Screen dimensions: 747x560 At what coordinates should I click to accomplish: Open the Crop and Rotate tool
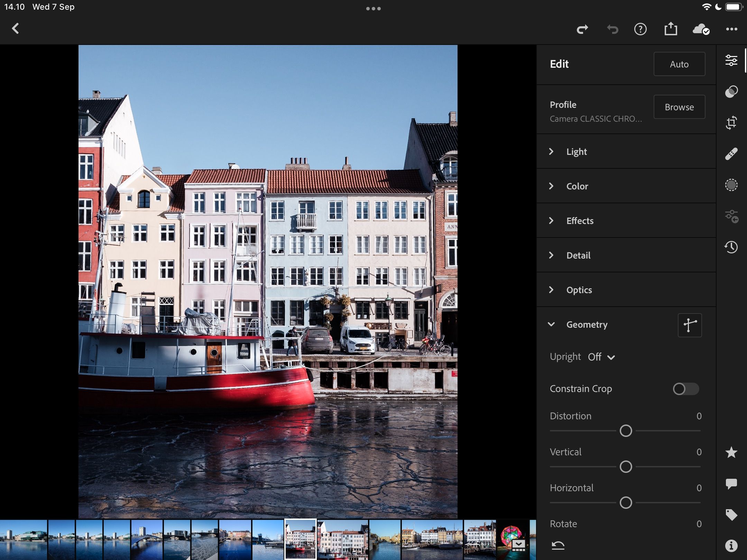[x=731, y=123]
